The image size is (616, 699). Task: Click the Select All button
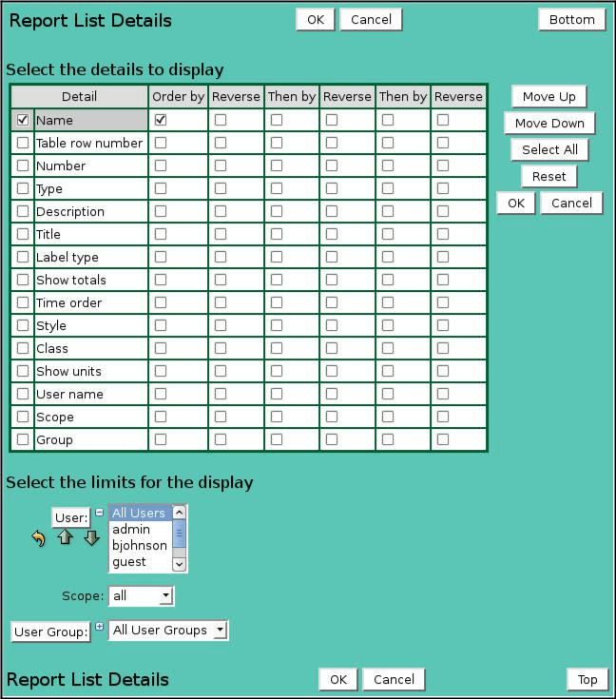tap(549, 150)
